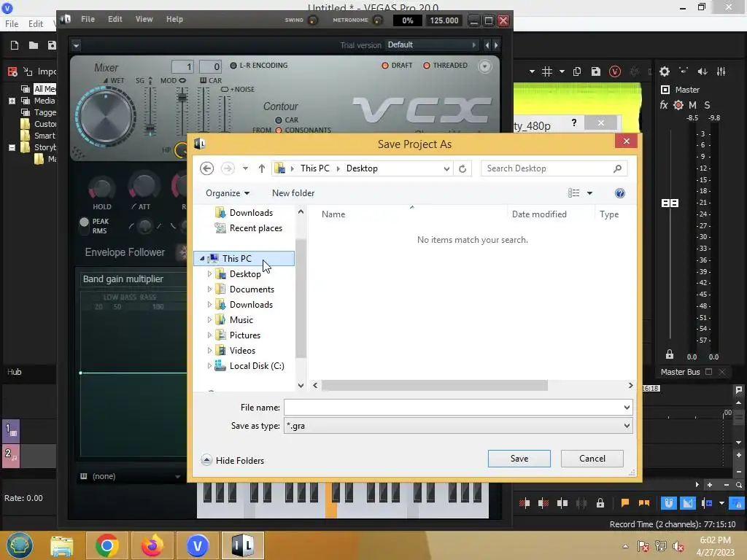This screenshot has width=747, height=560.
Task: Open VEGAS Edit menu
Action: coord(35,24)
